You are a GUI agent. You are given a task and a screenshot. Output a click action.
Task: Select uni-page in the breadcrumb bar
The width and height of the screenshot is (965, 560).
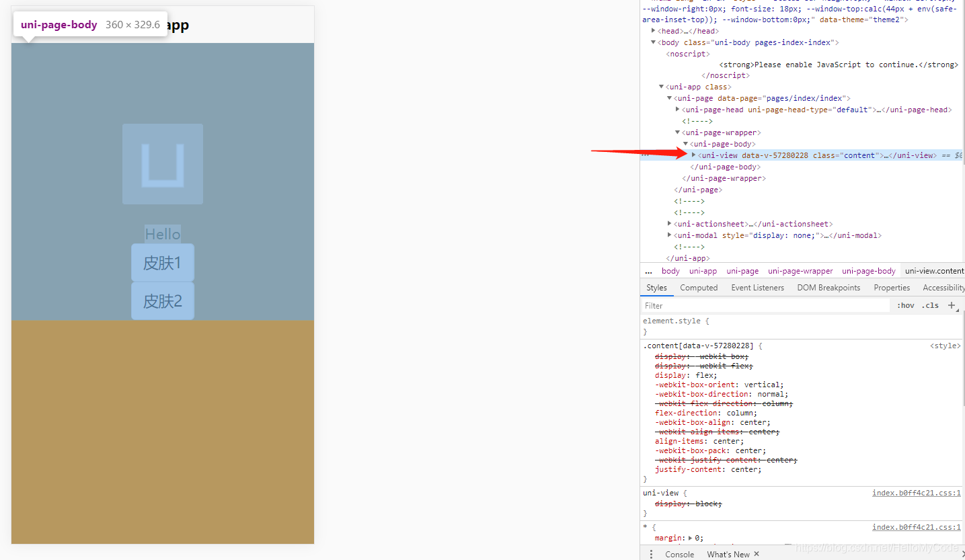pyautogui.click(x=742, y=271)
